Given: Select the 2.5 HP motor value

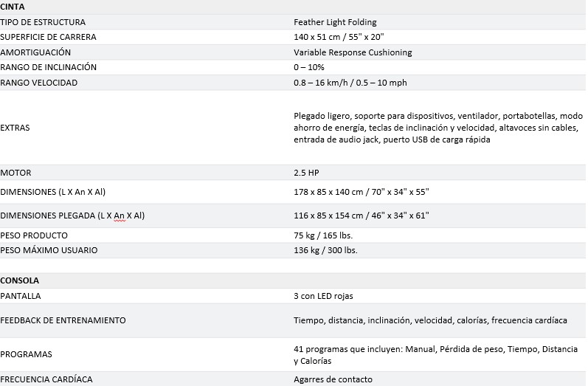Looking at the screenshot, I should coord(306,173).
